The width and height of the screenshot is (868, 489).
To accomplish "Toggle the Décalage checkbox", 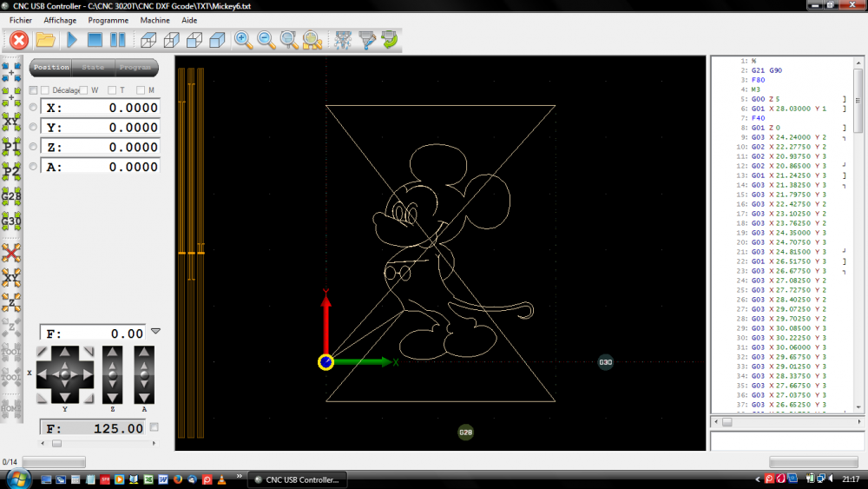I will click(45, 90).
